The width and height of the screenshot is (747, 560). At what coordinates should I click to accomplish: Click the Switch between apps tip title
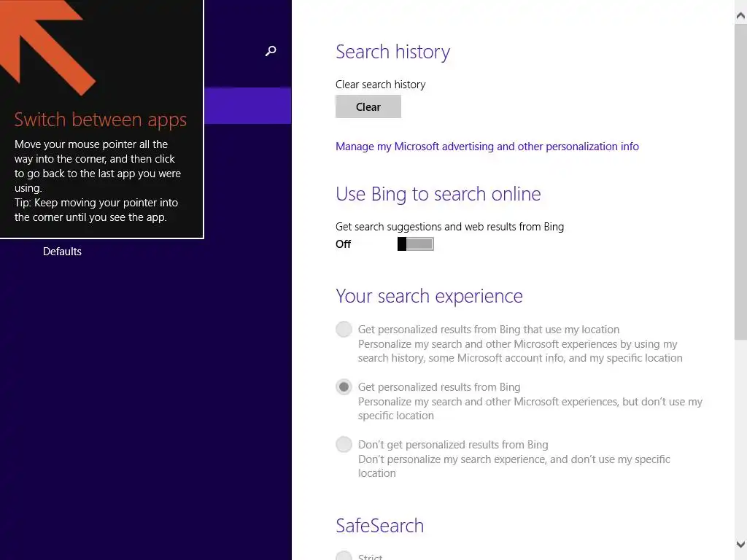pos(100,120)
